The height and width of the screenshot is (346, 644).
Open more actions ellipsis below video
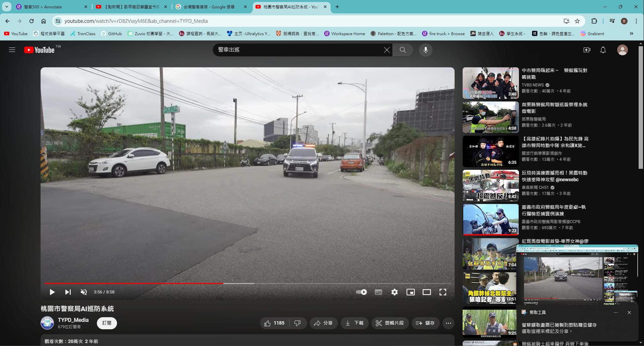[449, 323]
